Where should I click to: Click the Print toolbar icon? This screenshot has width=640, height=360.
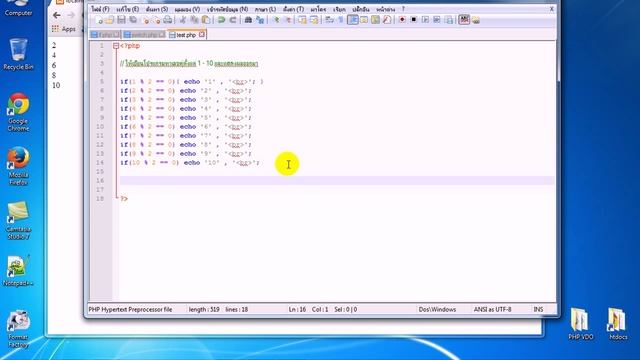(x=168, y=20)
